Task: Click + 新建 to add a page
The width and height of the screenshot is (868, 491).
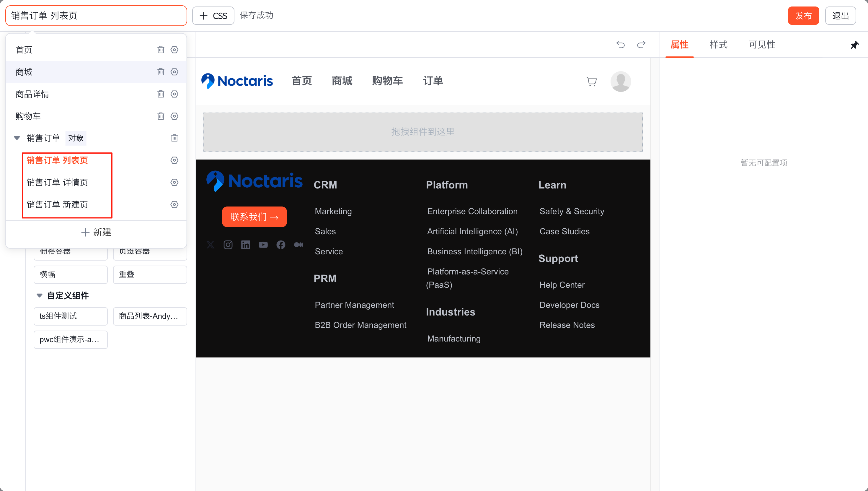Action: 96,232
